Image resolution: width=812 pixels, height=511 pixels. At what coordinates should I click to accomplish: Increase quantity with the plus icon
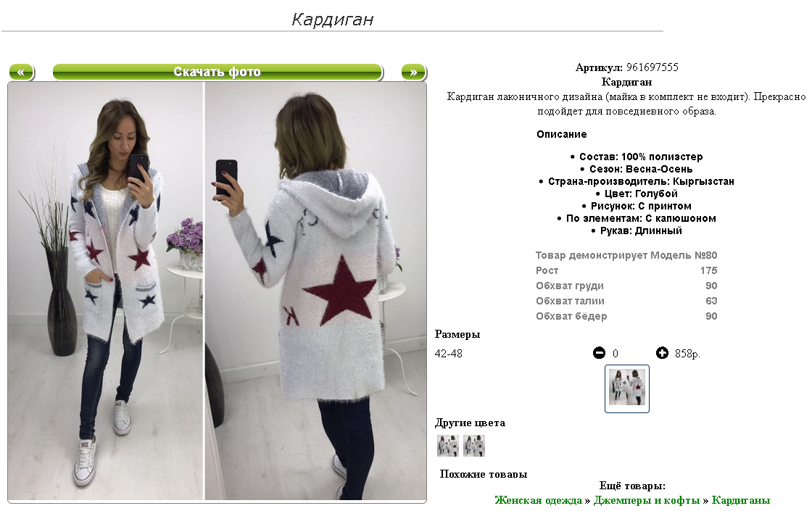[662, 353]
